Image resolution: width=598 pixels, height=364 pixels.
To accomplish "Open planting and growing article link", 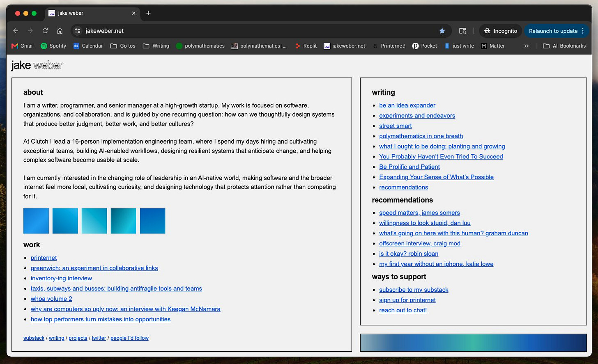I will (442, 147).
